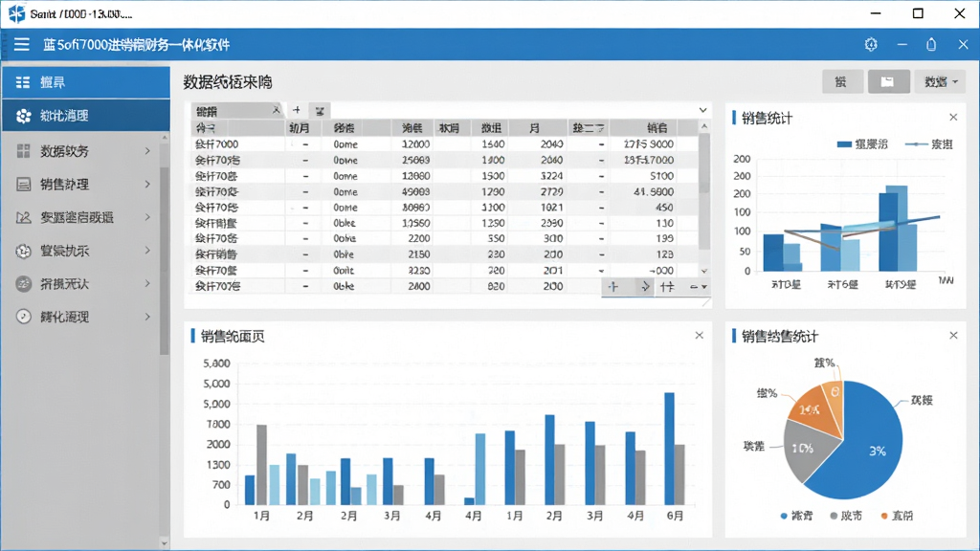Select the flower icon on the dark-blue sidebar entry
Viewport: 980px width, 551px height.
click(x=24, y=116)
